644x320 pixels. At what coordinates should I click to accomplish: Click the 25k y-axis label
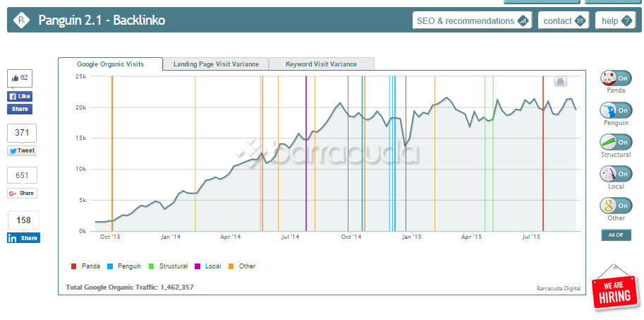tap(80, 76)
